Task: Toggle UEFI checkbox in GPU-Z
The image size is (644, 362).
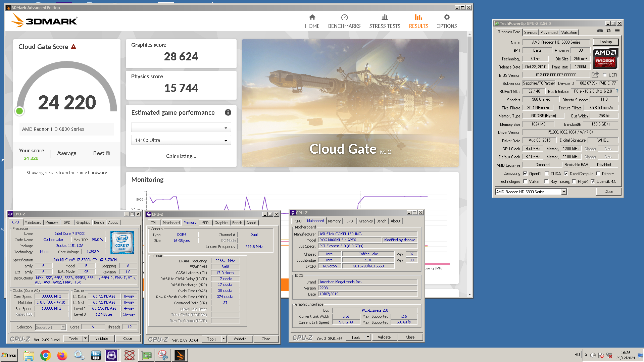Action: click(x=605, y=75)
